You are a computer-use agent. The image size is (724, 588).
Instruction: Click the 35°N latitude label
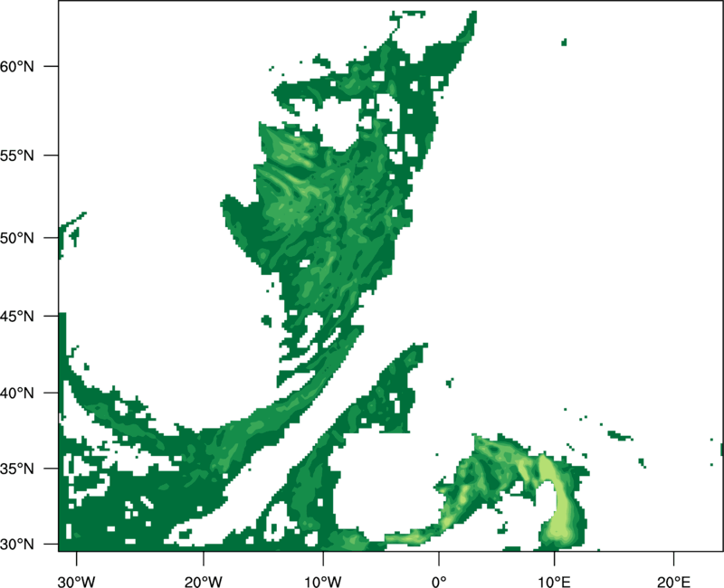pyautogui.click(x=17, y=469)
